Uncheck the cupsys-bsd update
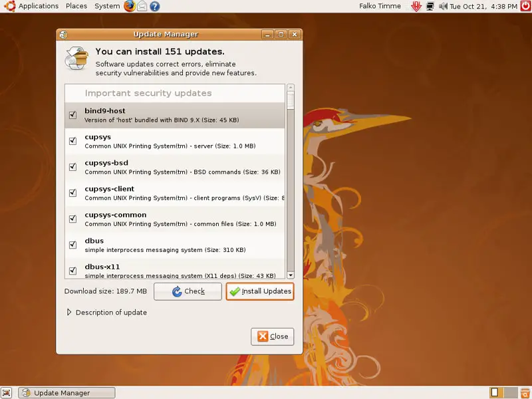The width and height of the screenshot is (532, 399). (72, 167)
